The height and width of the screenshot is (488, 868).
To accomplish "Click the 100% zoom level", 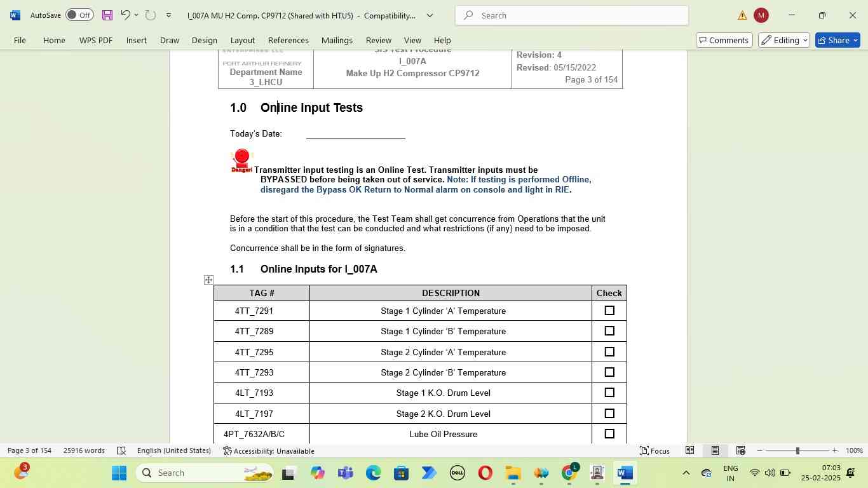I will (x=854, y=451).
